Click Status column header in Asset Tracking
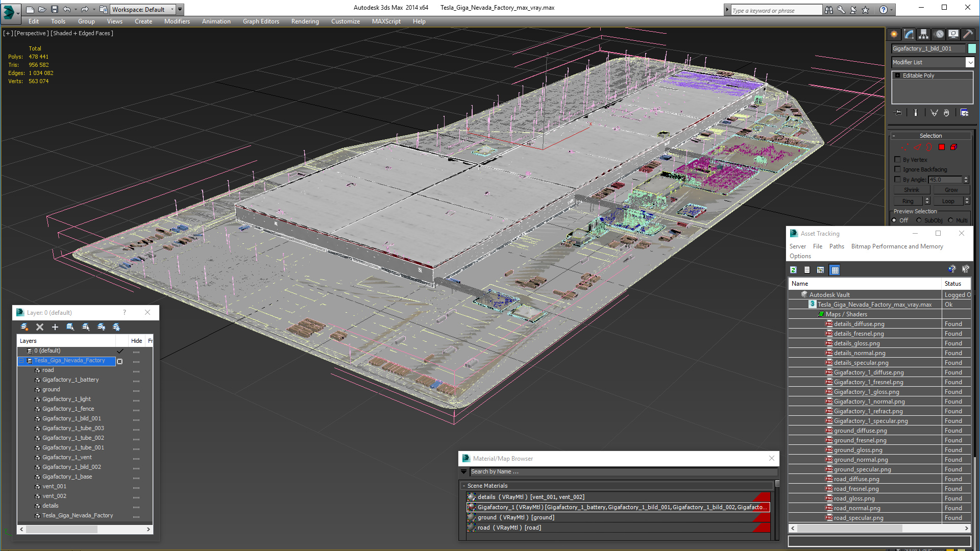This screenshot has height=551, width=980. [955, 284]
